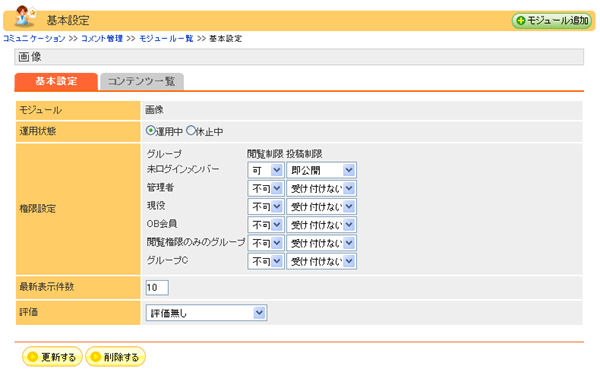Open the モジュール一覧 breadcrumb link

click(166, 39)
